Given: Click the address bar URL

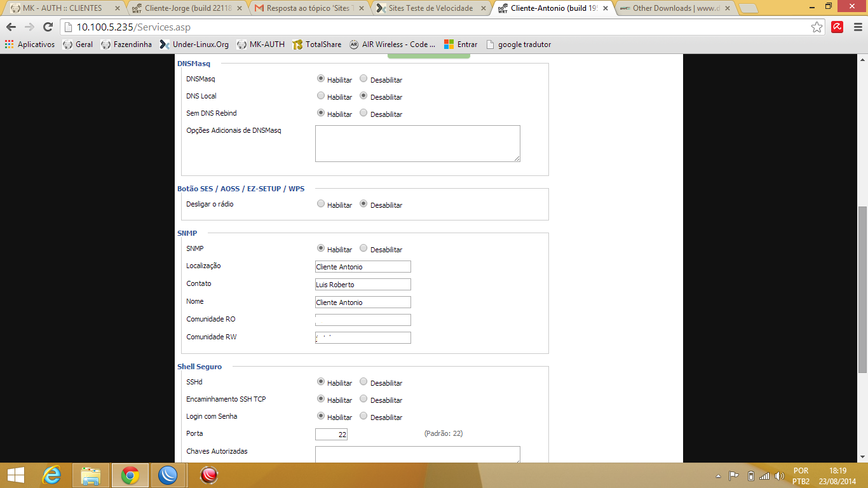Looking at the screenshot, I should click(133, 27).
